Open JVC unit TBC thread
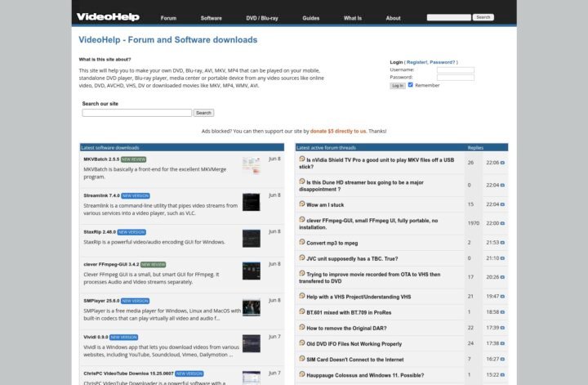Screen dimensions: 588x385 point(352,259)
